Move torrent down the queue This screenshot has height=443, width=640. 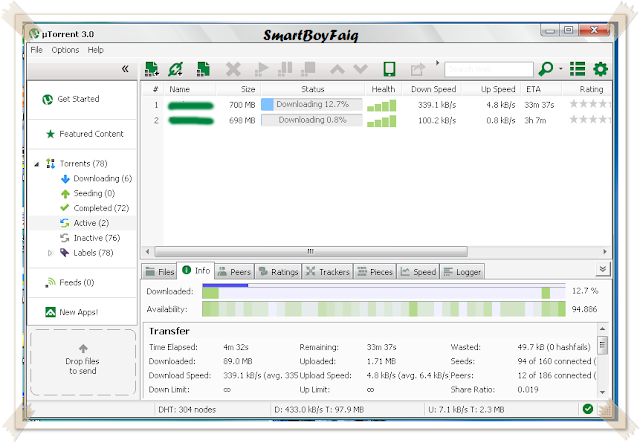point(360,69)
